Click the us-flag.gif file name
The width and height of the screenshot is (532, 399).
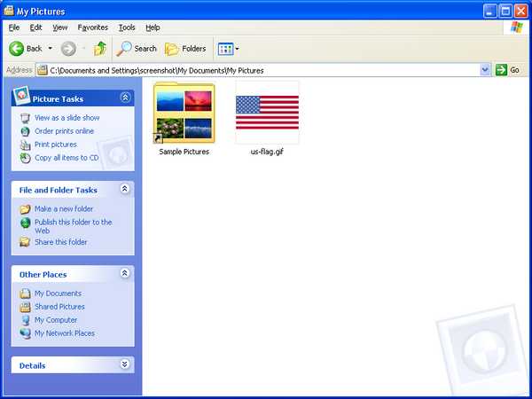point(267,152)
